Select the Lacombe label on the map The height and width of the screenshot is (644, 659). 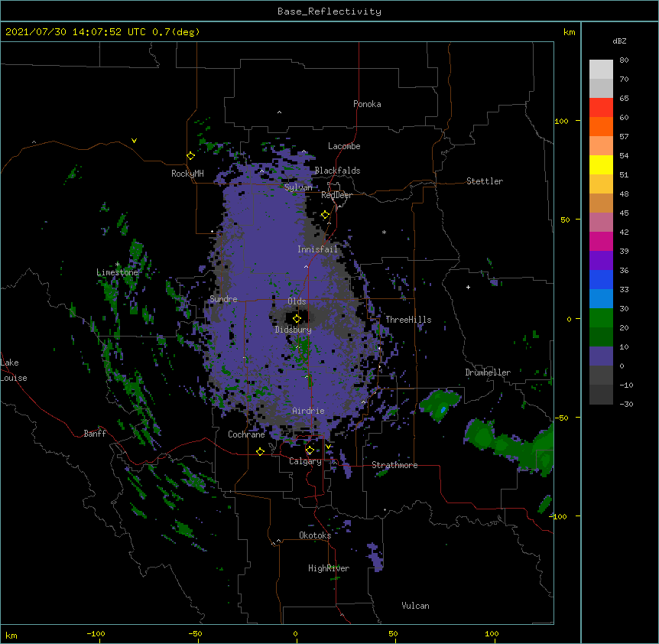pos(344,146)
